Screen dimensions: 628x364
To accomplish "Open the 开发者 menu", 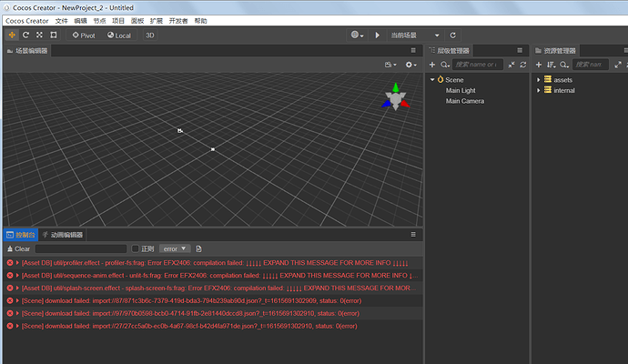I will 178,21.
